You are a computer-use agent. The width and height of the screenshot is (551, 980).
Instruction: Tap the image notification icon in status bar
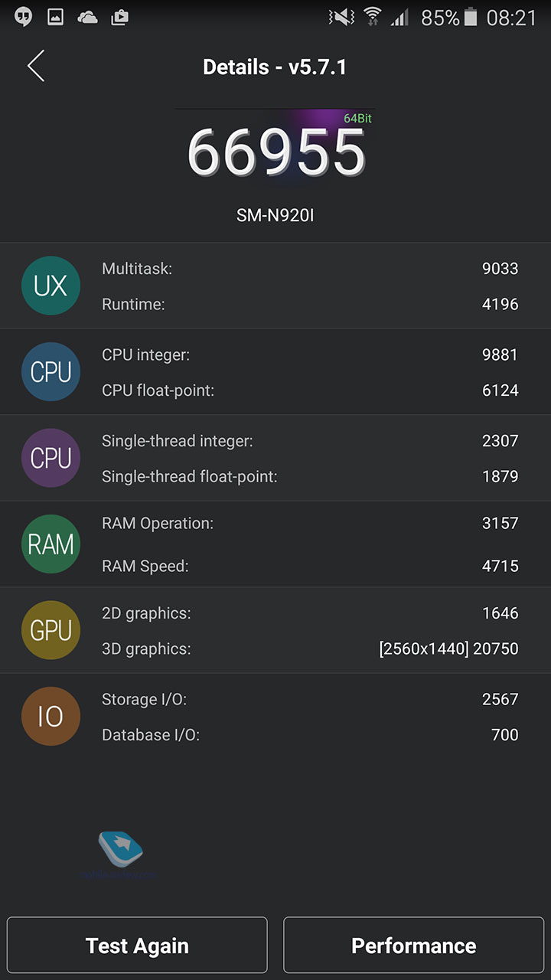[x=55, y=17]
